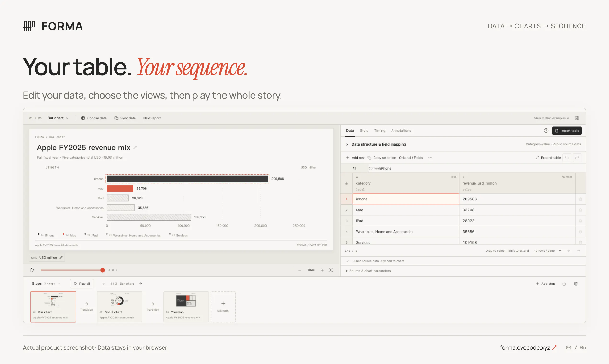This screenshot has height=364, width=609.
Task: Click Choose data in the toolbar
Action: point(94,118)
